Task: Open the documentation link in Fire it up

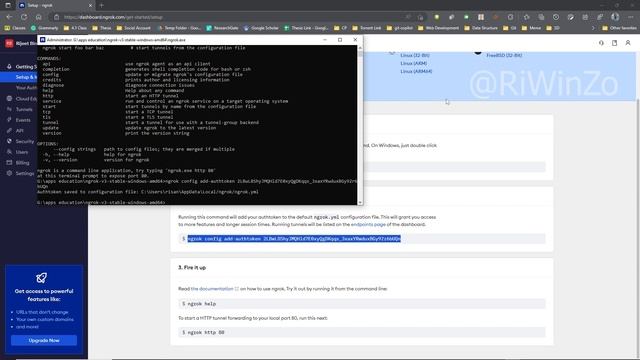Action: pos(215,289)
